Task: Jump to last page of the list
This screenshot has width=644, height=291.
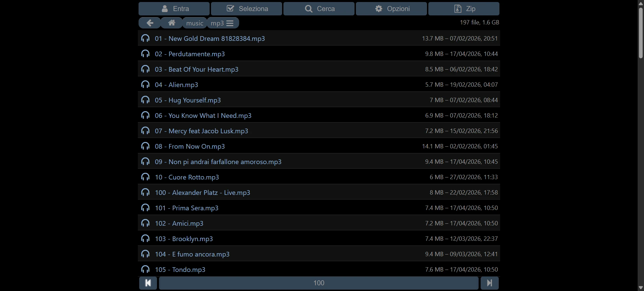Action: (x=490, y=283)
